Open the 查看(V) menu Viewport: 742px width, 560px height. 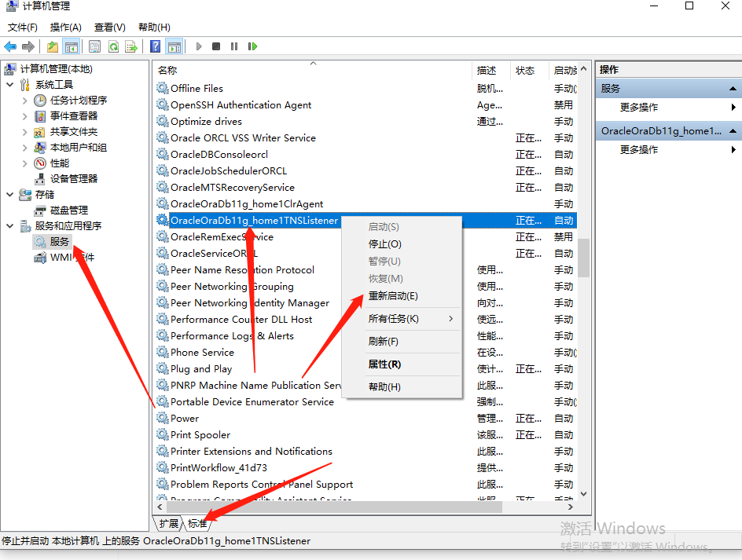[110, 27]
